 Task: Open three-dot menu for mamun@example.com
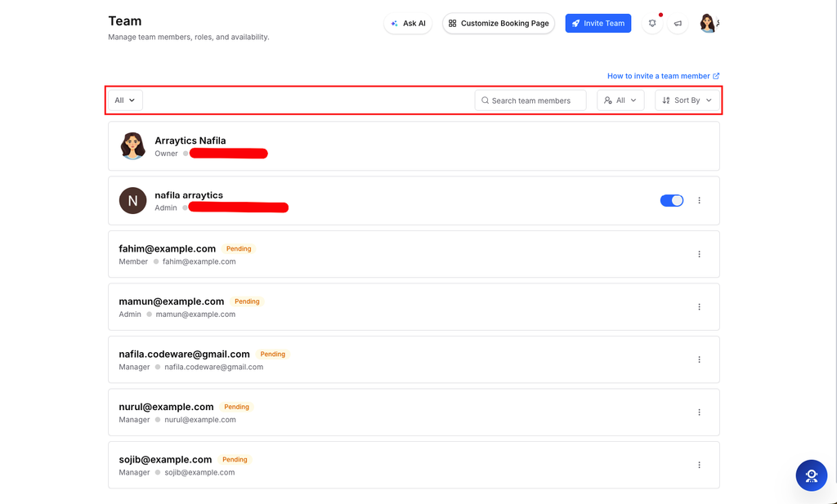coord(700,307)
